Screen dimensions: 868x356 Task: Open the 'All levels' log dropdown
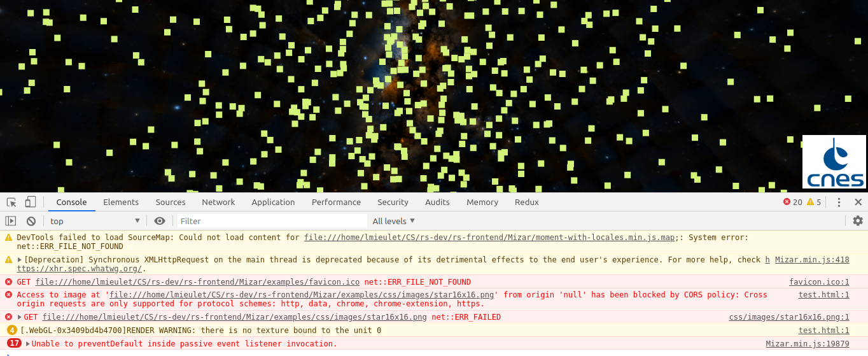point(394,221)
